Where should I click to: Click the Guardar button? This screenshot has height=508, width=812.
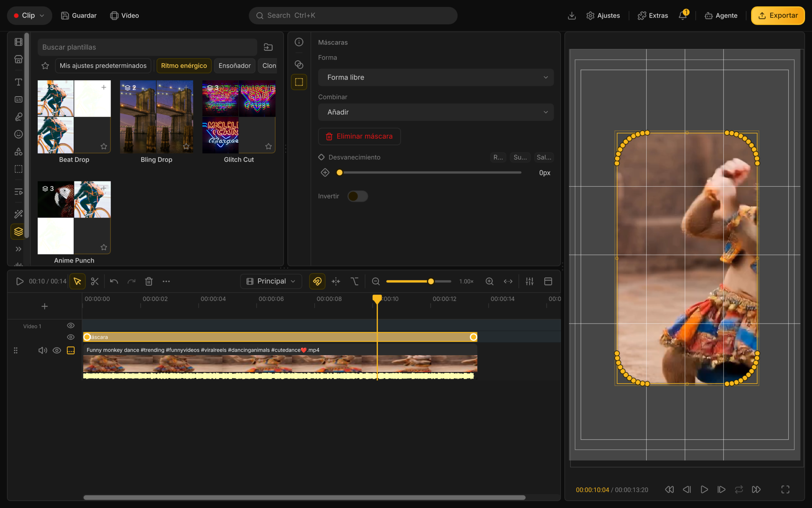click(79, 16)
